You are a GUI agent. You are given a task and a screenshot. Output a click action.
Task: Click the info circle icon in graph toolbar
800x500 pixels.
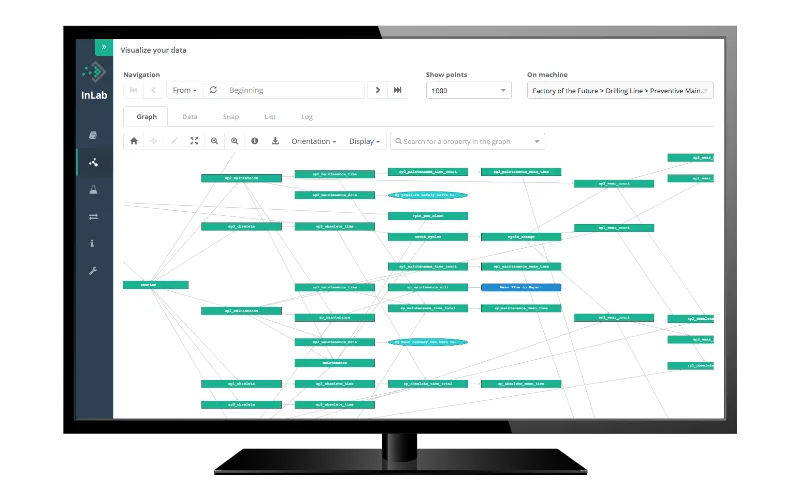point(255,141)
